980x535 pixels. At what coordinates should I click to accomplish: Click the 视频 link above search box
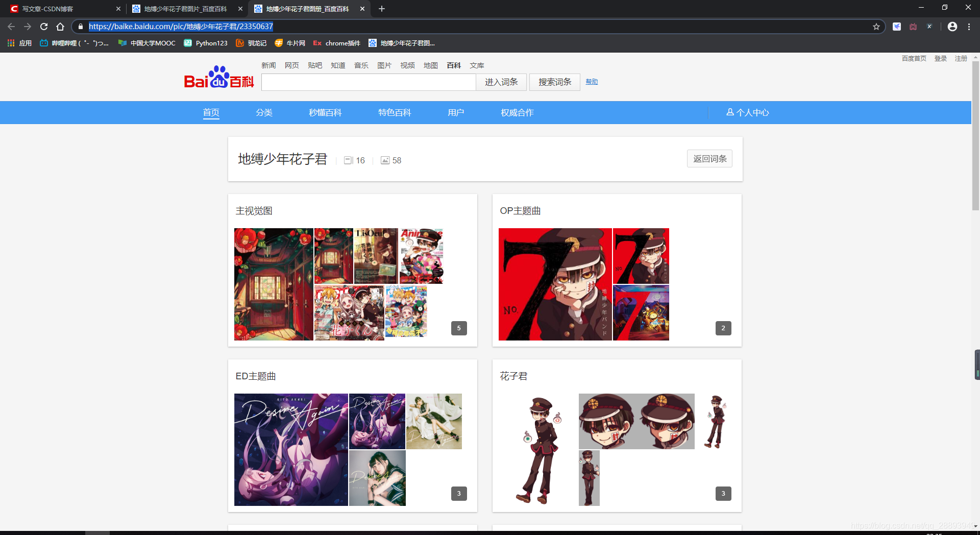click(407, 65)
